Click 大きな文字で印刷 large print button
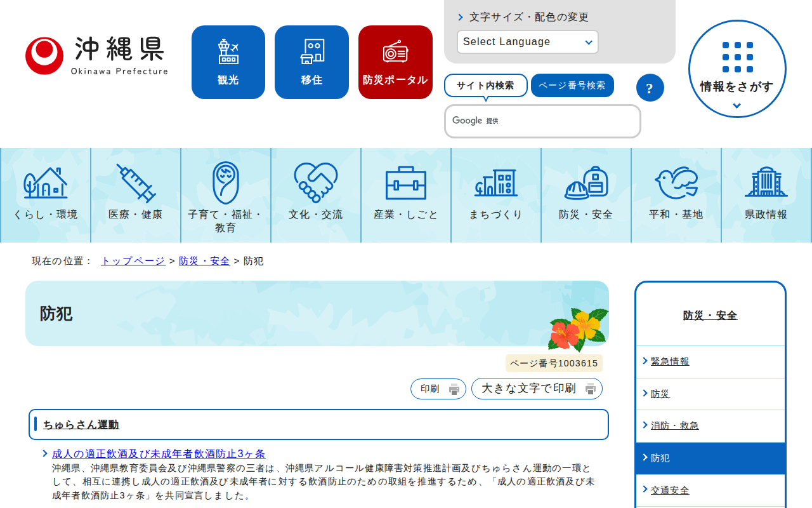The width and height of the screenshot is (812, 508). pyautogui.click(x=537, y=389)
